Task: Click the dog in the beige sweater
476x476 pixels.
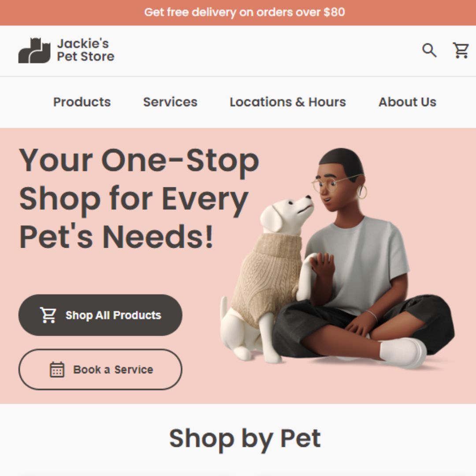Action: [x=267, y=279]
